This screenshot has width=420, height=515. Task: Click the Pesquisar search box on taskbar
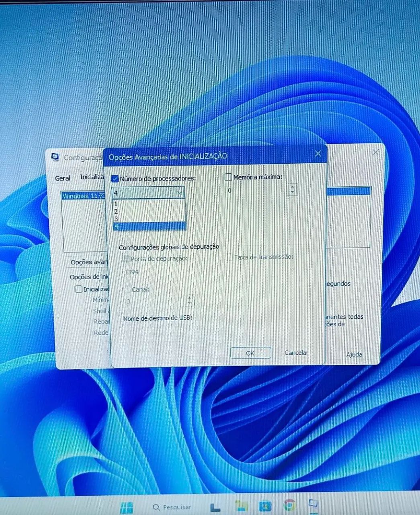(x=172, y=507)
